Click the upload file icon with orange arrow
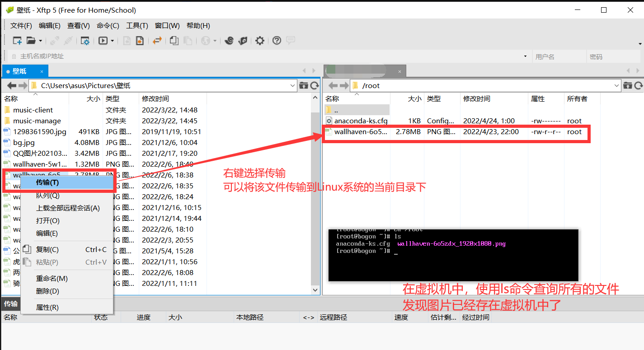 (140, 41)
